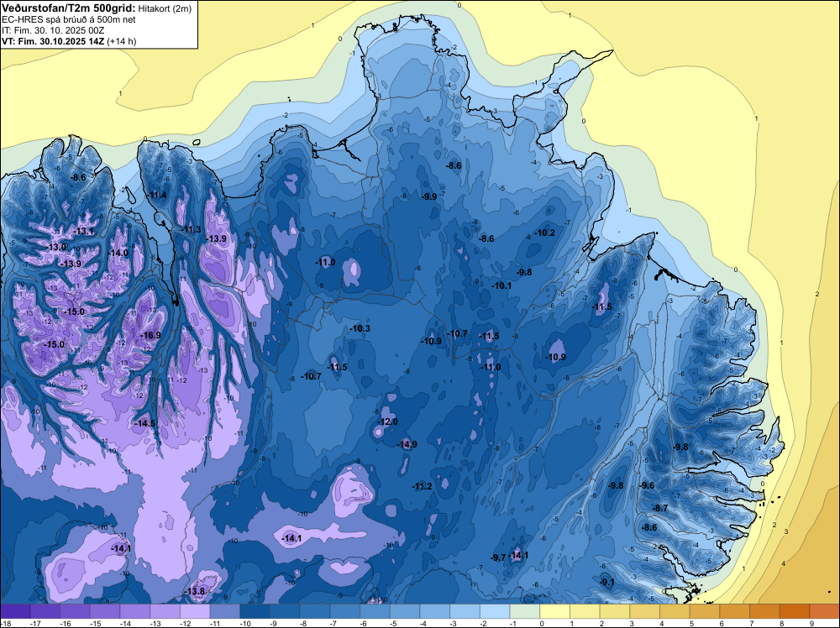Click legend swatch between -17 and -16
Viewport: 840px width, 628px height.
(x=45, y=611)
